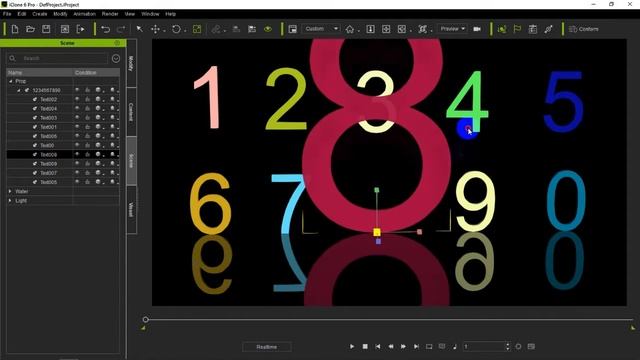640x360 pixels.
Task: Toggle the green eye toolbar icon
Action: point(268,29)
